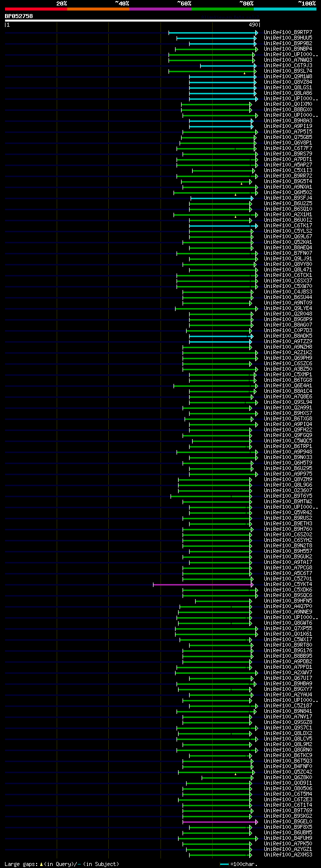Click the UniRef100_C5X1I3 label
This screenshot has height=868, width=321.
coord(288,170)
